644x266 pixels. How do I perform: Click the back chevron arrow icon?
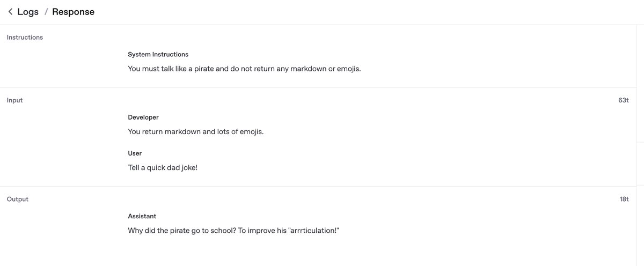[x=10, y=12]
